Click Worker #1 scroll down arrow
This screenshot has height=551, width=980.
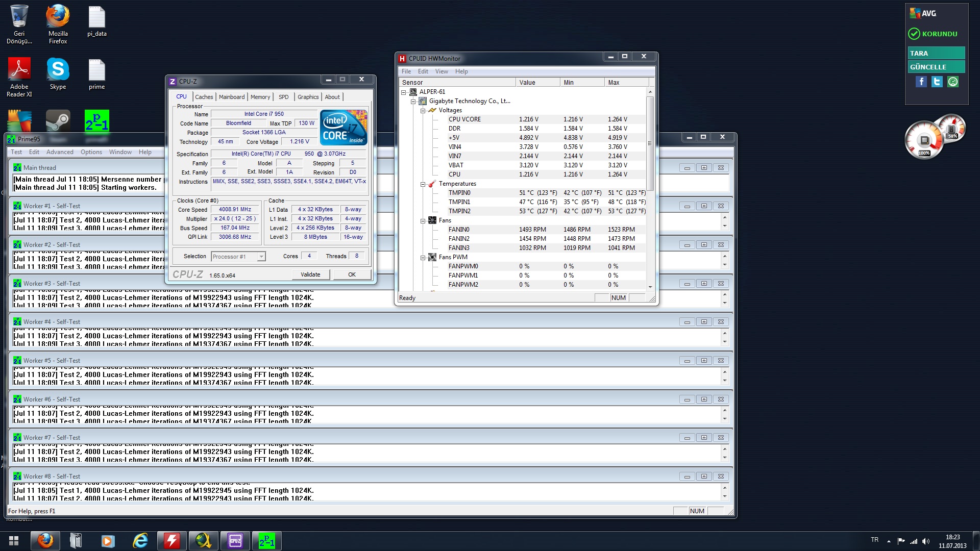725,226
